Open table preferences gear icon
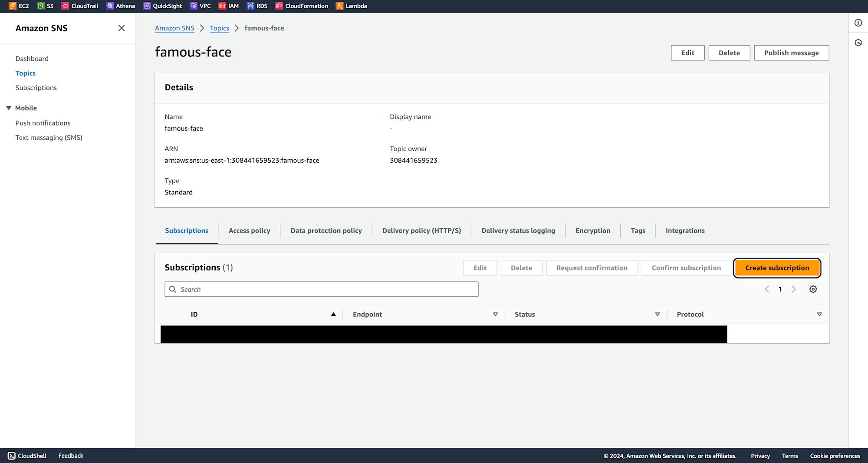The height and width of the screenshot is (463, 868). pyautogui.click(x=813, y=289)
